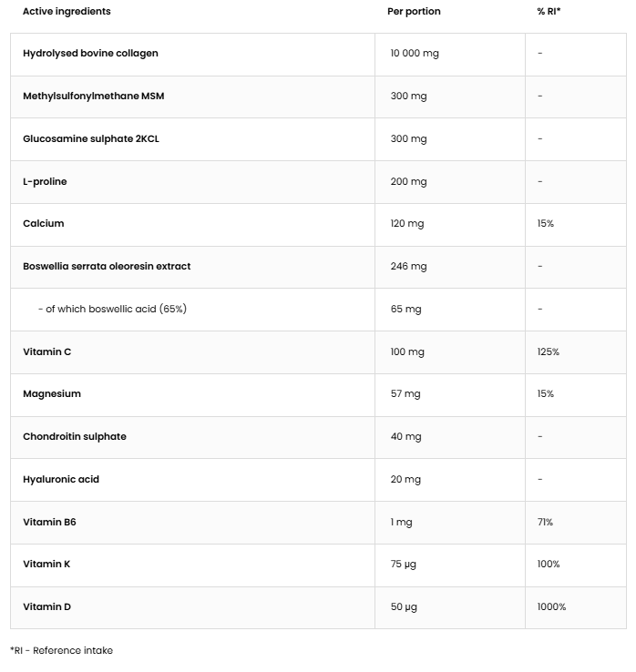636x672 pixels.
Task: Select the Chondroitin sulphate label
Action: (x=75, y=437)
